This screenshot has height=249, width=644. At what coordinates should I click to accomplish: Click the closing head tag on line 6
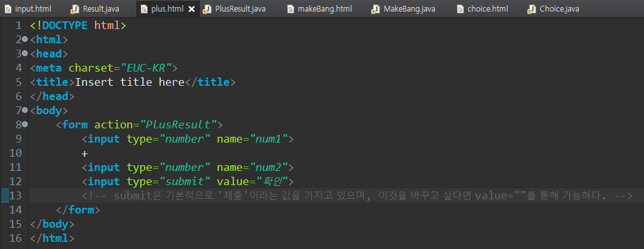click(52, 96)
